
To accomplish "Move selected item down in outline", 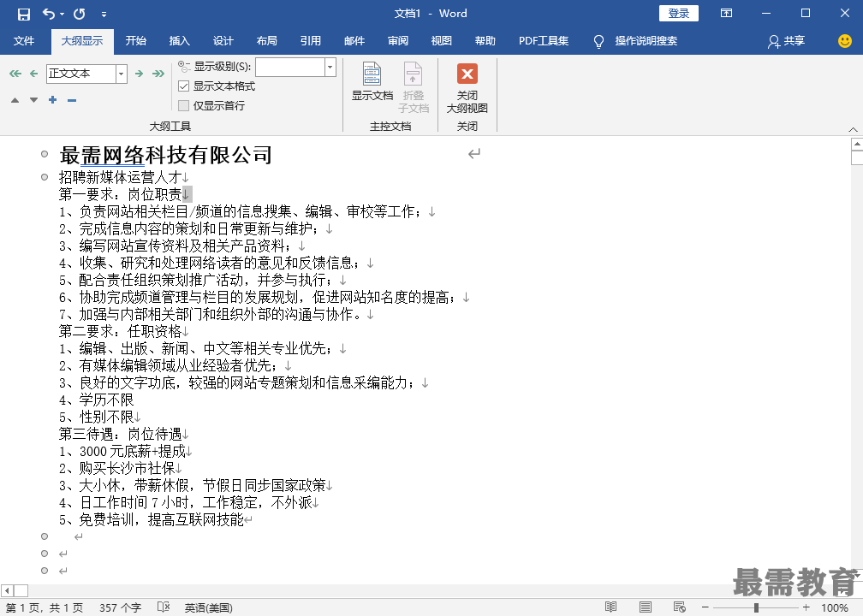I will (34, 100).
